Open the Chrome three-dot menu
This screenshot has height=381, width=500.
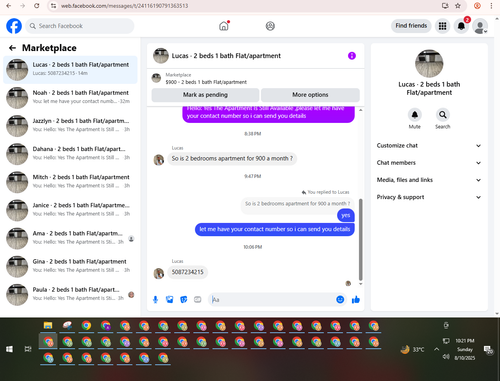point(491,6)
